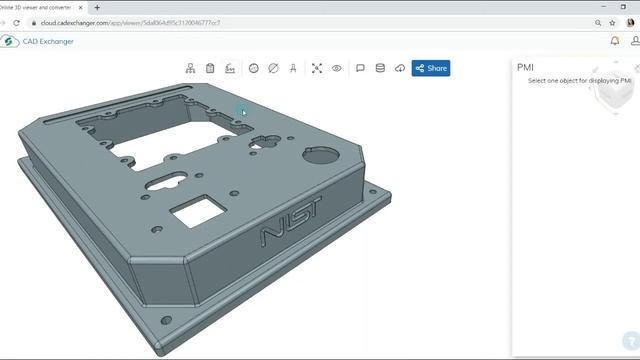Open the comments speech-bubble tool
640x360 pixels.
pos(360,68)
